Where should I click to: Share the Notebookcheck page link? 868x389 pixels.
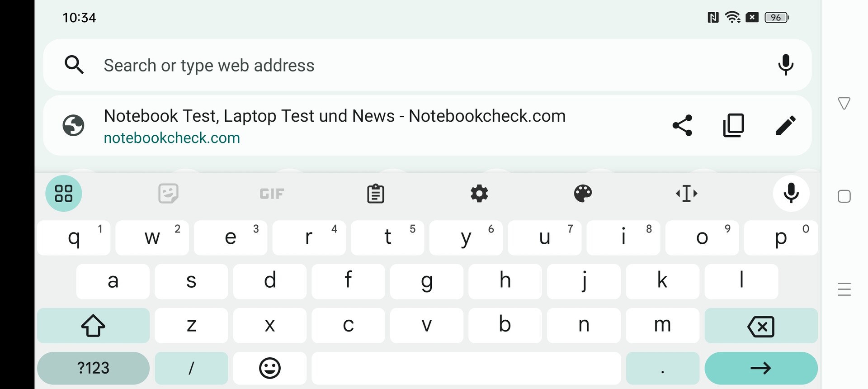[x=682, y=125]
